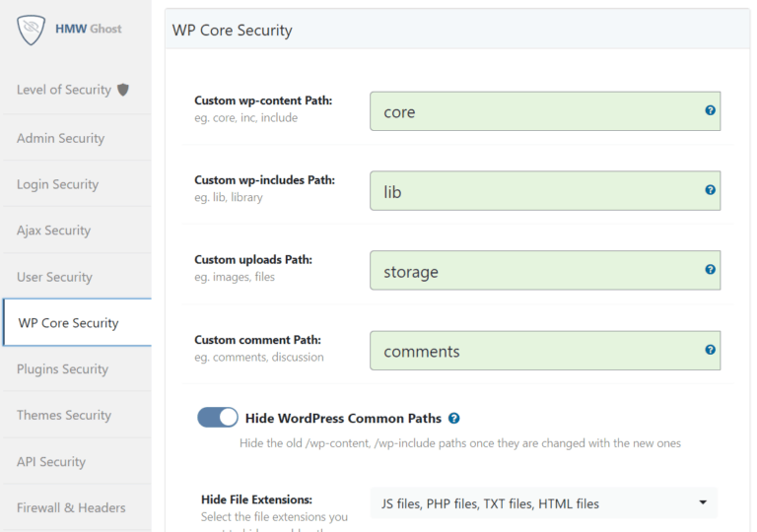Image resolution: width=757 pixels, height=532 pixels.
Task: Click help icon next to Hide WordPress Common Paths
Action: point(453,418)
